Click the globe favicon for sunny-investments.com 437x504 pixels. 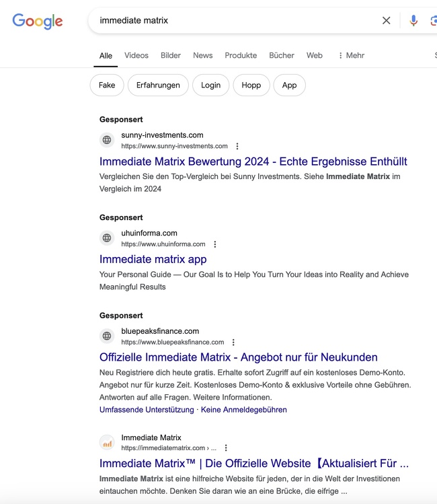tap(107, 140)
